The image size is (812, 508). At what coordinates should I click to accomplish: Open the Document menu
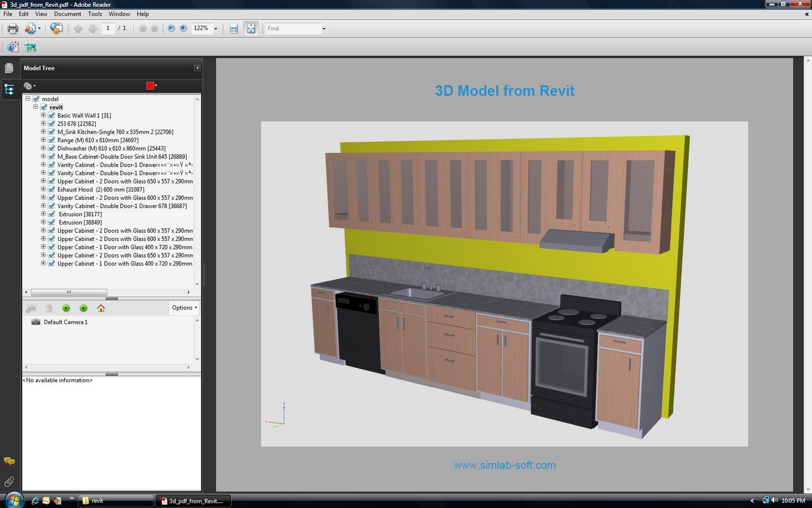pos(67,14)
